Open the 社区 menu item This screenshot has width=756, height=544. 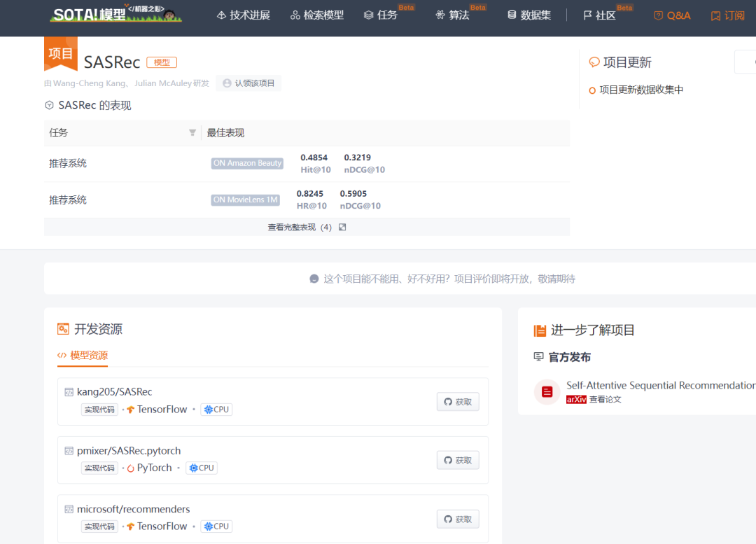point(599,14)
